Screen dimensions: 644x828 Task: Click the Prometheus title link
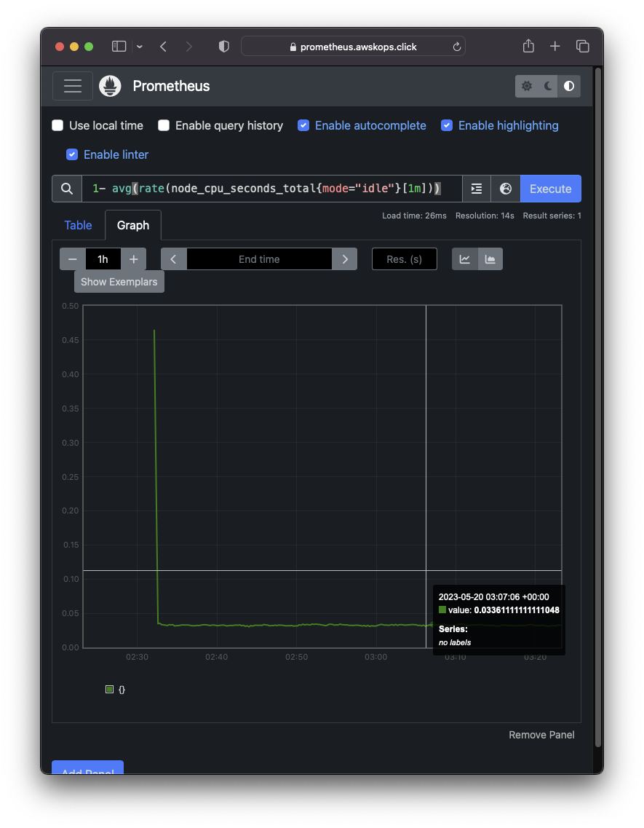click(x=171, y=85)
